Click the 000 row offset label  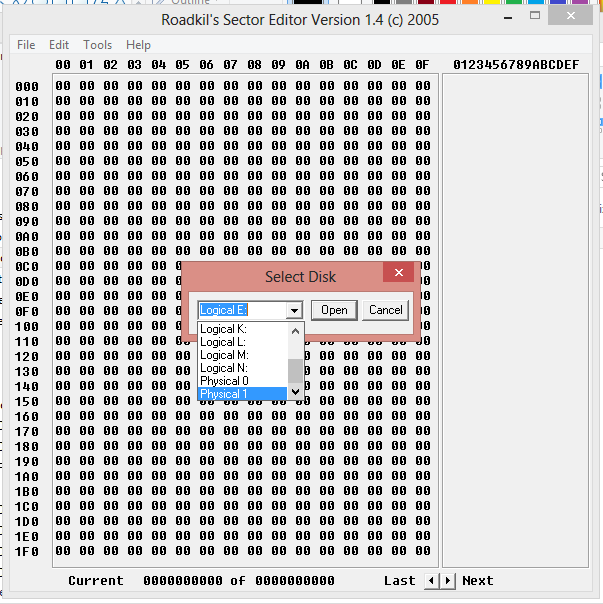pos(27,87)
